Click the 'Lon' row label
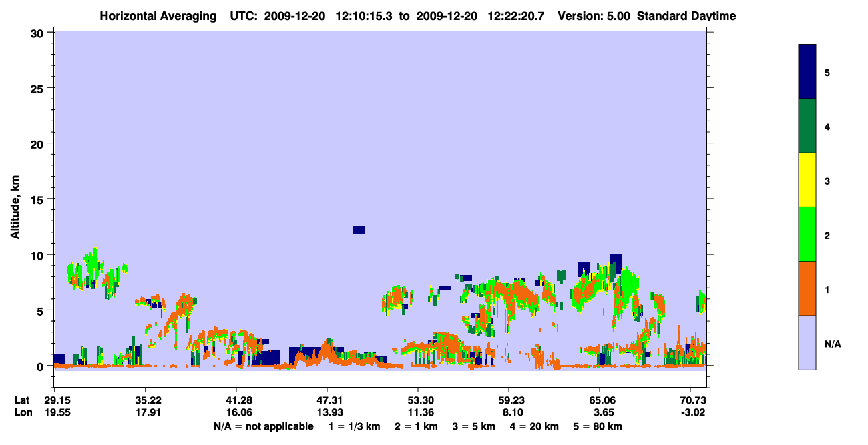 coord(22,412)
